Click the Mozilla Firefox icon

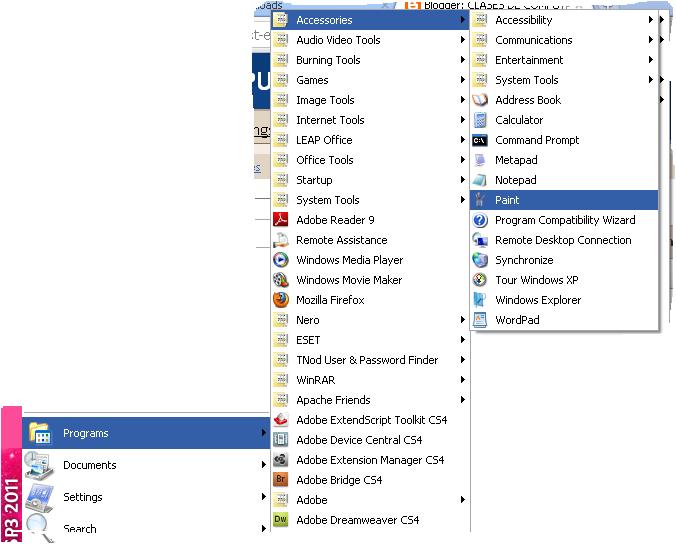[x=281, y=300]
